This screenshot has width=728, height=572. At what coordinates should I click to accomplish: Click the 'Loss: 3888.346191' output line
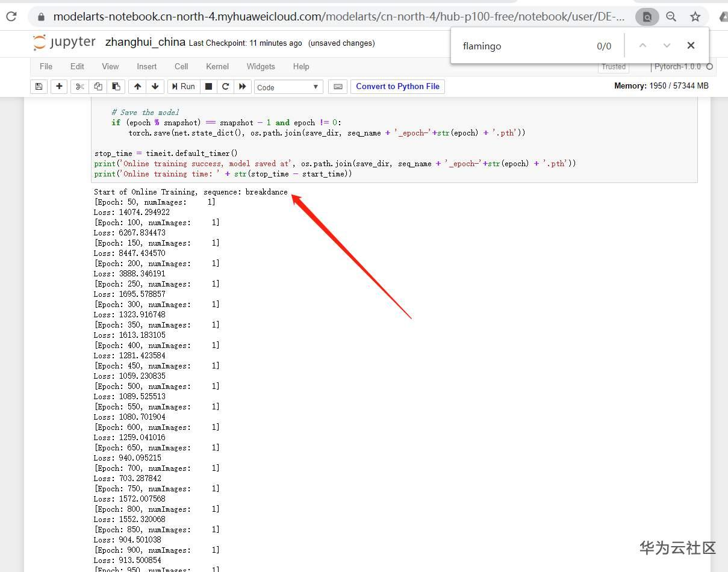pos(129,274)
